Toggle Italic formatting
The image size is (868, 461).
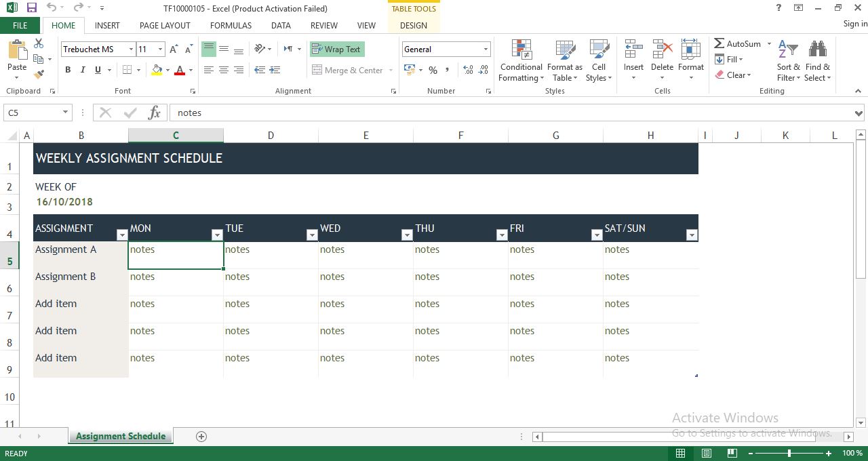pyautogui.click(x=83, y=70)
